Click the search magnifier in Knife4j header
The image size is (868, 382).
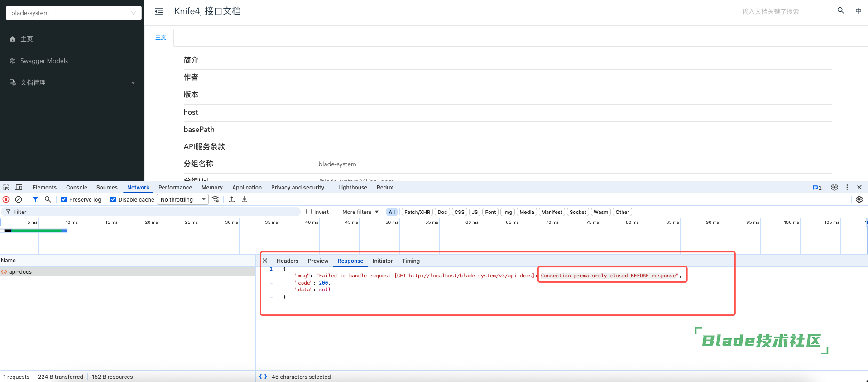tap(840, 10)
